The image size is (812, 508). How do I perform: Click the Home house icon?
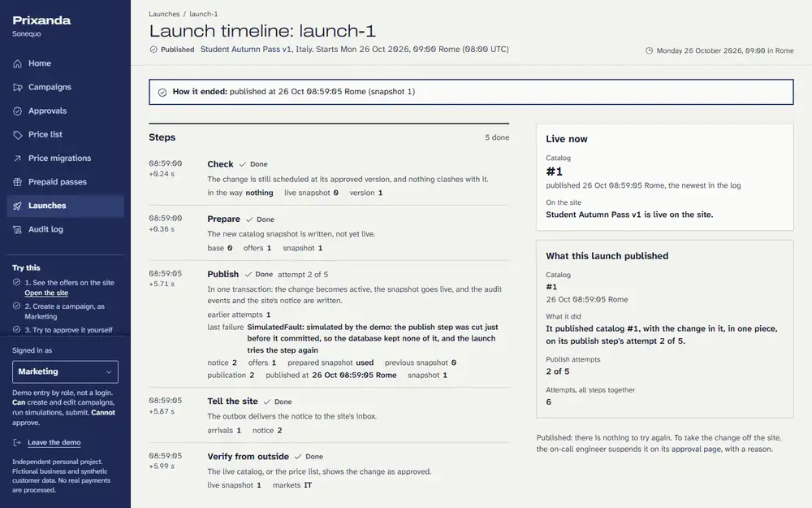point(18,63)
